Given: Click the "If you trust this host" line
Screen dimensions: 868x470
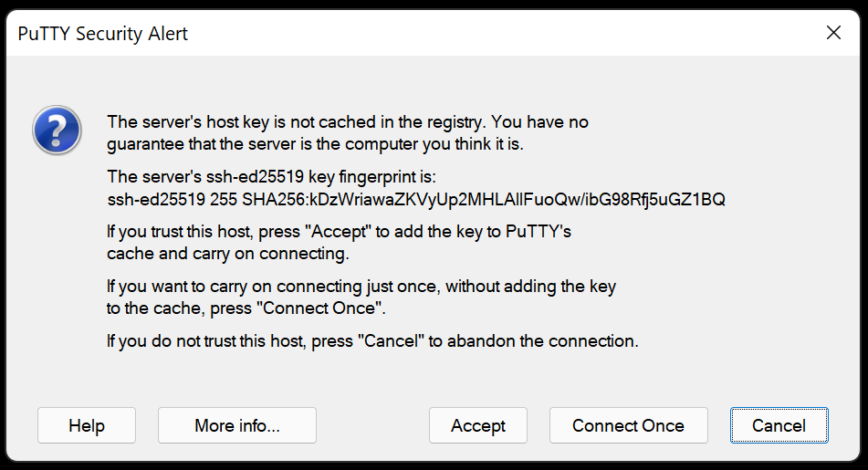Looking at the screenshot, I should click(339, 232).
